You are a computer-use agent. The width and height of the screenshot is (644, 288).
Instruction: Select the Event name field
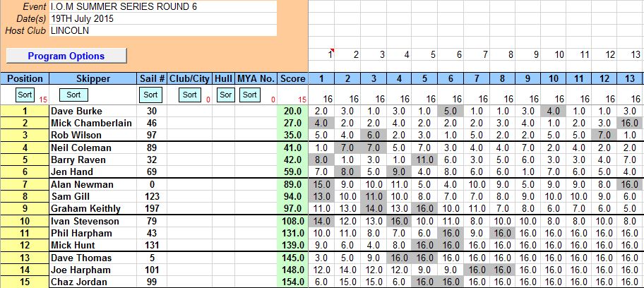pyautogui.click(x=162, y=6)
